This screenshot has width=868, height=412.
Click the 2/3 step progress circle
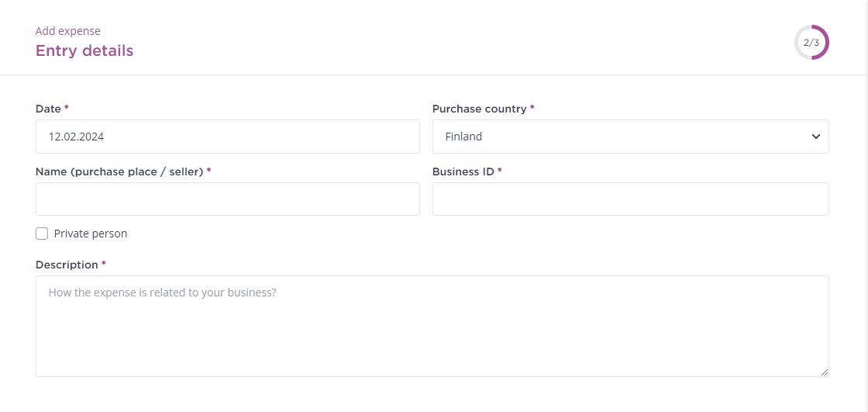tap(811, 42)
